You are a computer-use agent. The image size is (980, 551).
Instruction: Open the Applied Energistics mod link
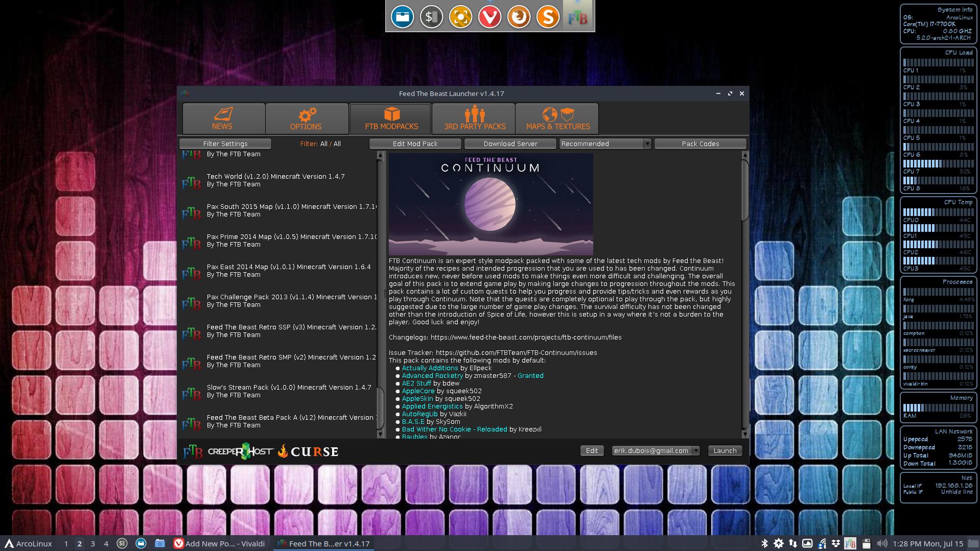pyautogui.click(x=432, y=406)
